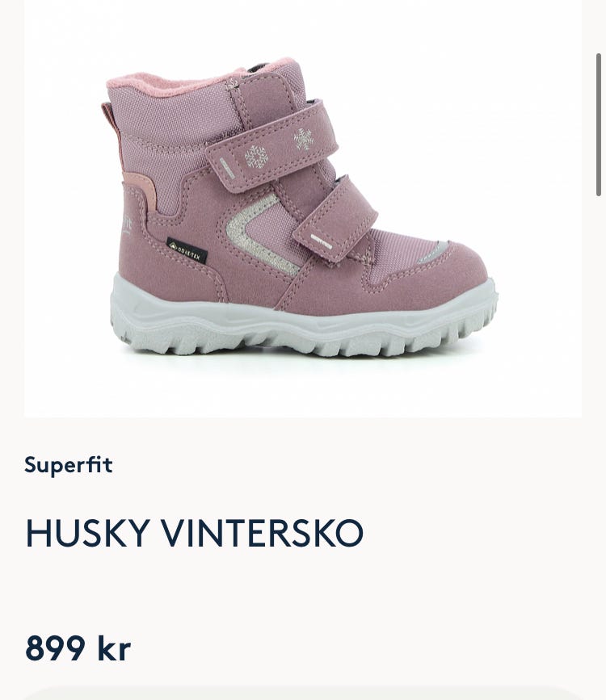Click the vertical scrollbar thumb
This screenshot has width=606, height=700.
tap(599, 124)
